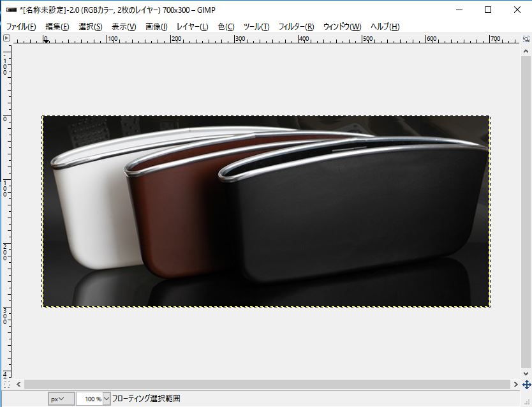This screenshot has height=407, width=532.
Task: Open the 画像(I) menu
Action: 156,26
